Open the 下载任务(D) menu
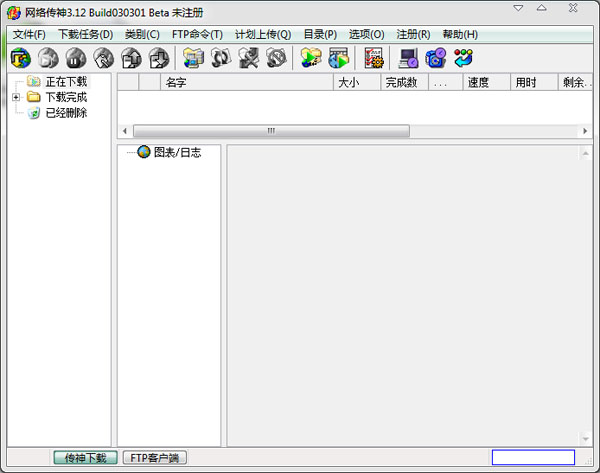Image resolution: width=600 pixels, height=473 pixels. pyautogui.click(x=85, y=34)
